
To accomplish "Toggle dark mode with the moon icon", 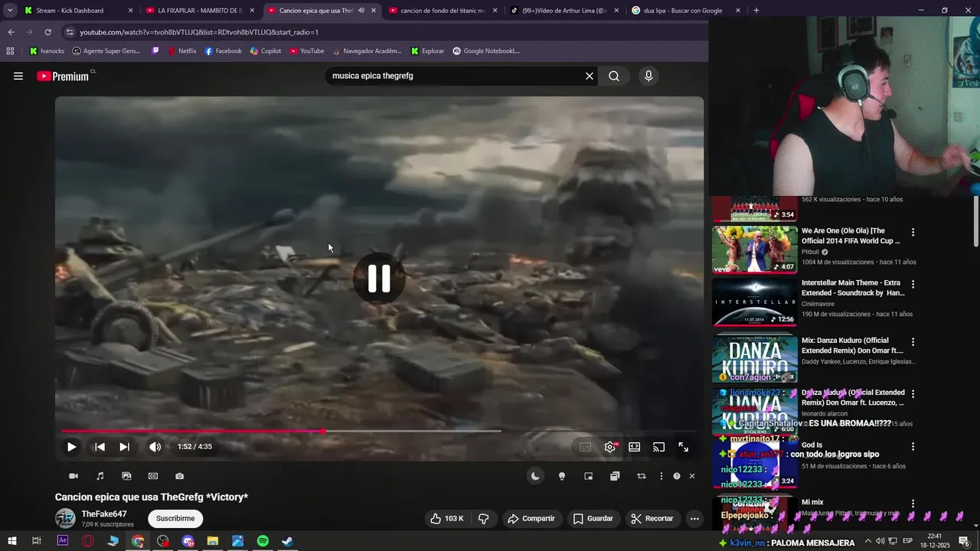I will pyautogui.click(x=535, y=476).
